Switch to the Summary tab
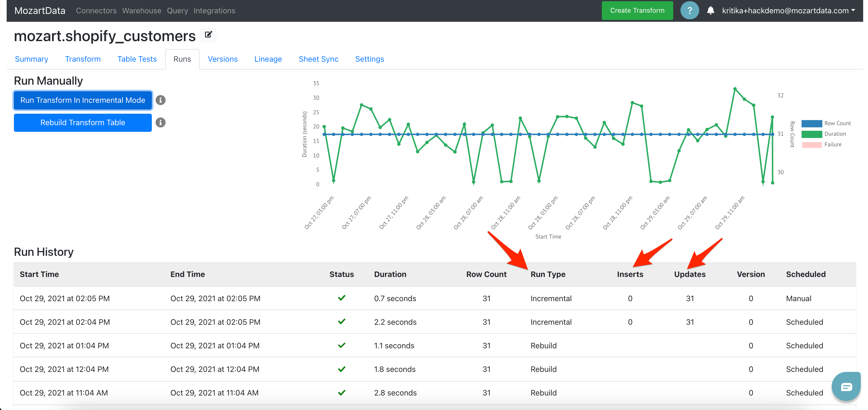Image resolution: width=868 pixels, height=410 pixels. coord(31,59)
